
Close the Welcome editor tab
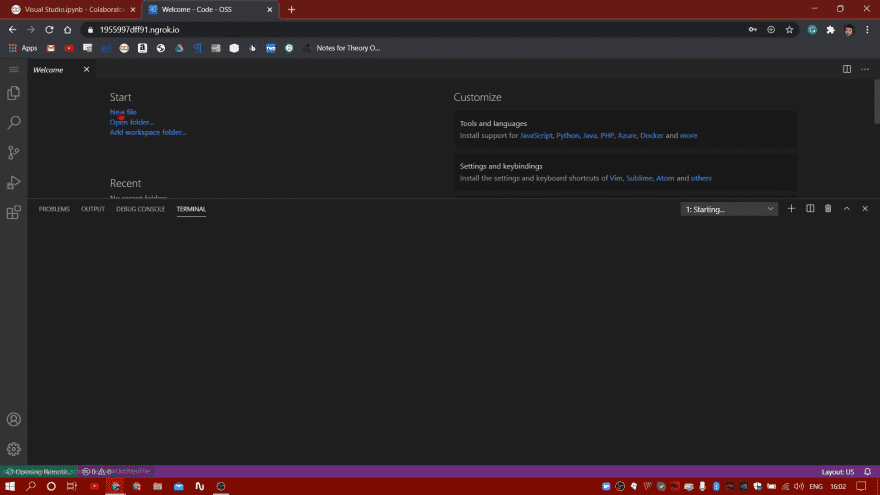[x=86, y=70]
